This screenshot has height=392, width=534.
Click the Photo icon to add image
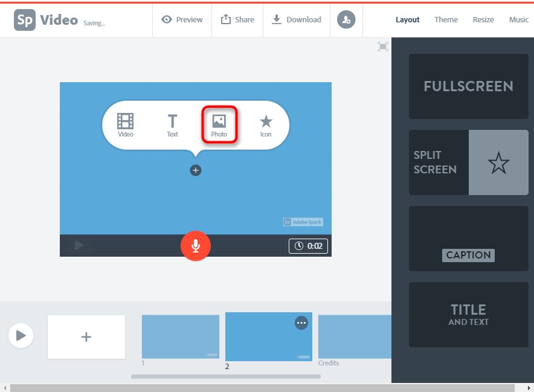(219, 125)
